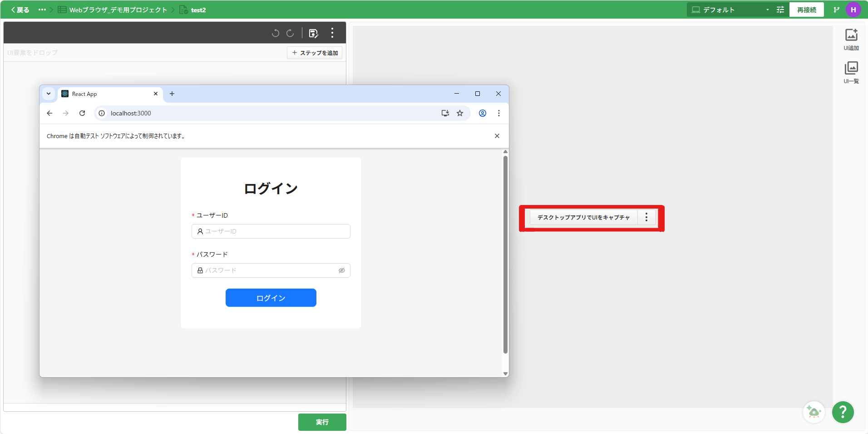Click the ユーザーID input field
The height and width of the screenshot is (434, 868).
[271, 231]
